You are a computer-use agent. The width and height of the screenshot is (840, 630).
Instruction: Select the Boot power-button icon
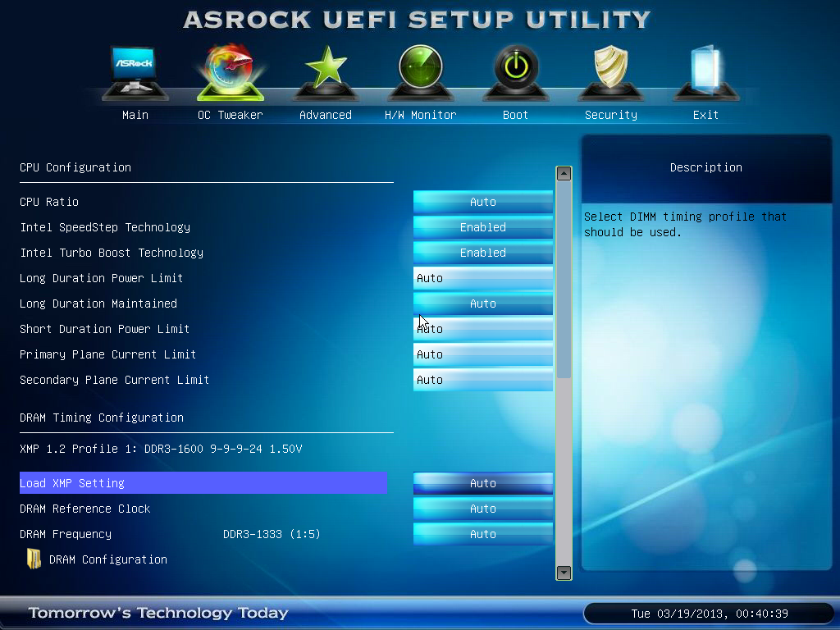(x=516, y=72)
